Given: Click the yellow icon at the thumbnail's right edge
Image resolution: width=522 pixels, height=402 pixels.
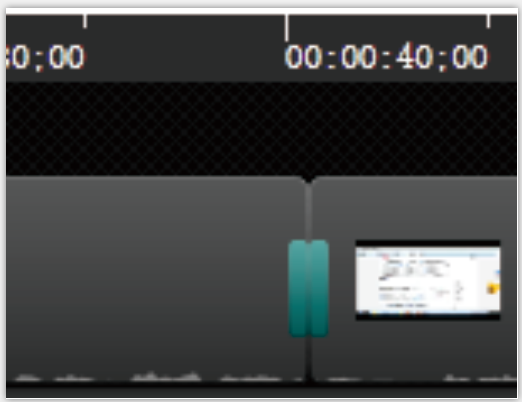Looking at the screenshot, I should [493, 288].
